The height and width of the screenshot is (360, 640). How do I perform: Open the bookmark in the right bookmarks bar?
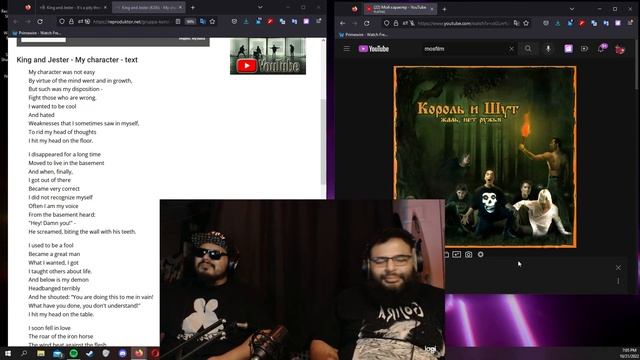point(363,35)
